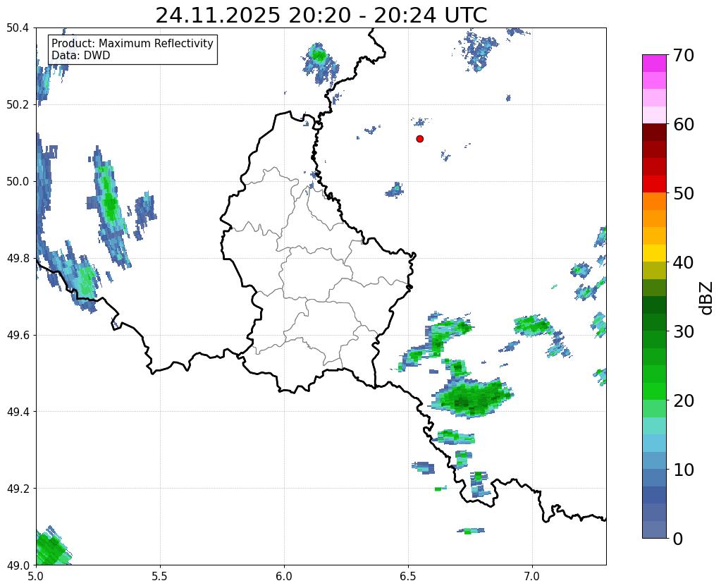Click the colorbar tick label 60
This screenshot has height=588, width=721.
click(684, 124)
